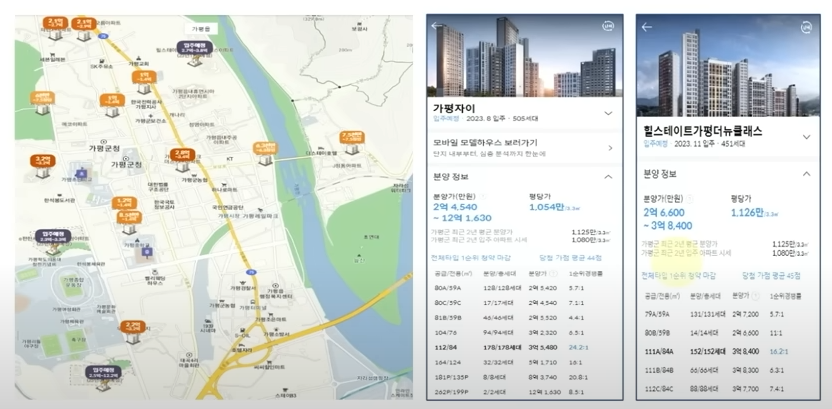The image size is (832, 409).
Task: Go back using the 가평자이 panel arrow
Action: pyautogui.click(x=436, y=25)
